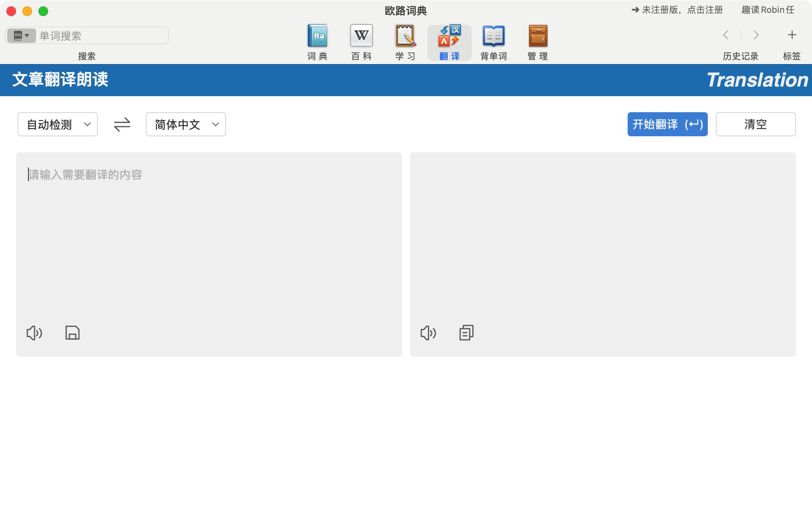The height and width of the screenshot is (525, 812).
Task: Select the 翻译 translation icon
Action: 449,36
